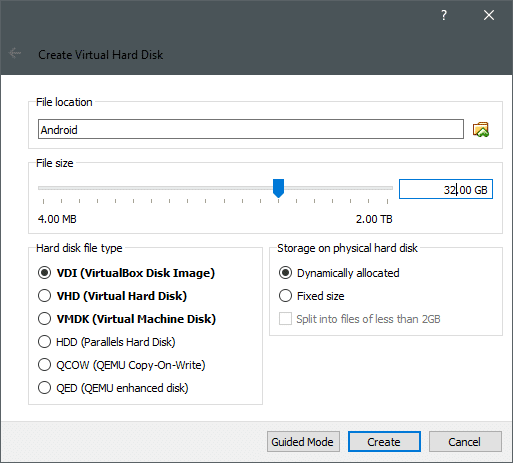Click the 32.00 GB size input box

tap(446, 189)
